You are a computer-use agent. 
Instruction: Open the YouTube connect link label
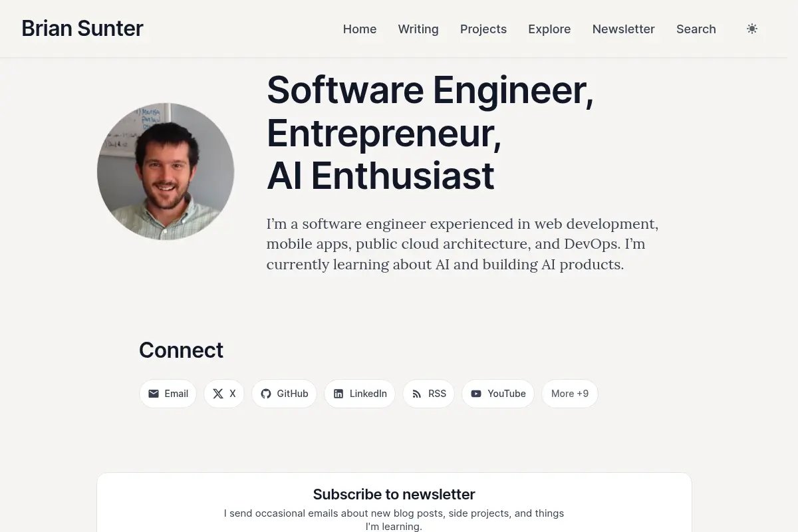point(507,394)
